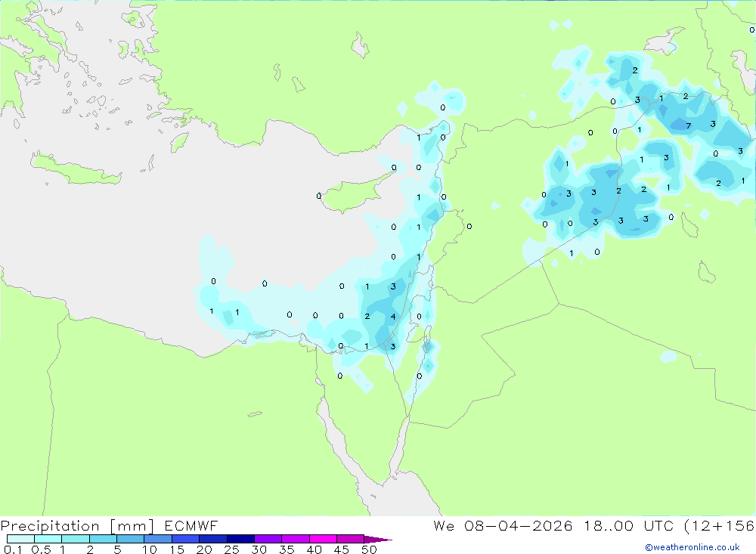Click the island of Cyprus on the map
Image resolution: width=756 pixels, height=554 pixels.
pyautogui.click(x=355, y=193)
